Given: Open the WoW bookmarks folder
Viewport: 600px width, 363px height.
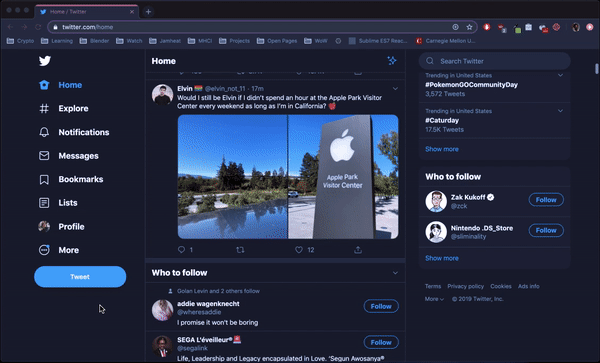Looking at the screenshot, I should point(316,41).
